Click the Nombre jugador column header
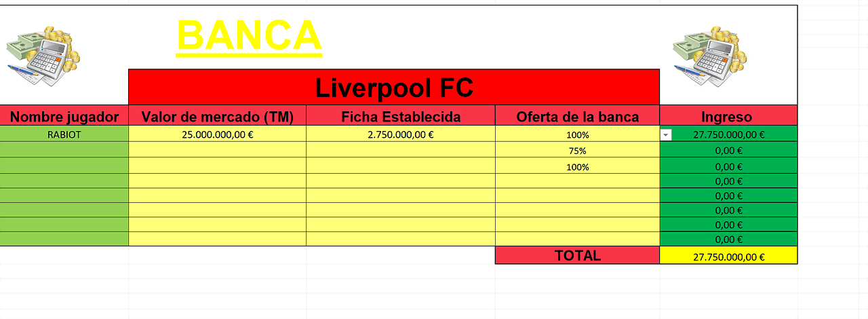The height and width of the screenshot is (319, 868). click(64, 116)
